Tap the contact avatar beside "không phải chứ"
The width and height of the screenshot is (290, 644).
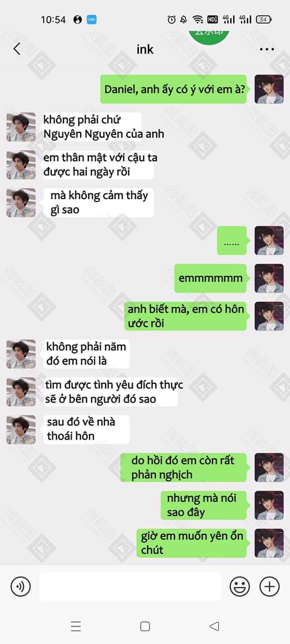(x=21, y=127)
